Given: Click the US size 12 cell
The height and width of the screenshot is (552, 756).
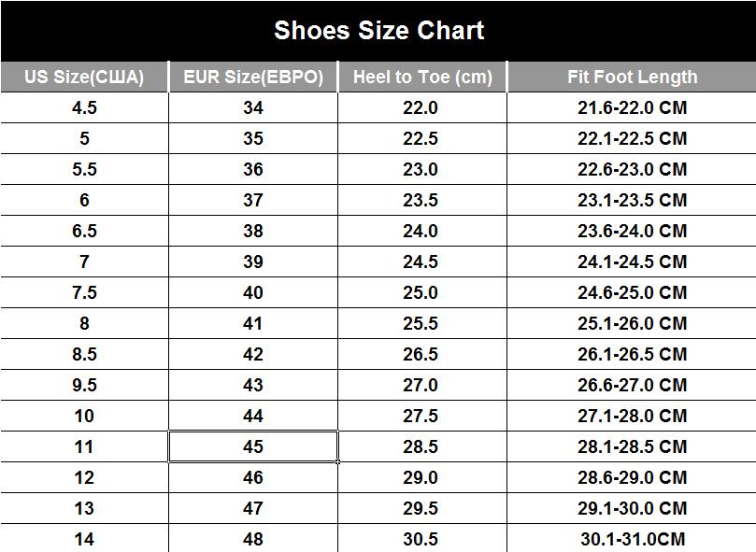Looking at the screenshot, I should click(x=84, y=477).
